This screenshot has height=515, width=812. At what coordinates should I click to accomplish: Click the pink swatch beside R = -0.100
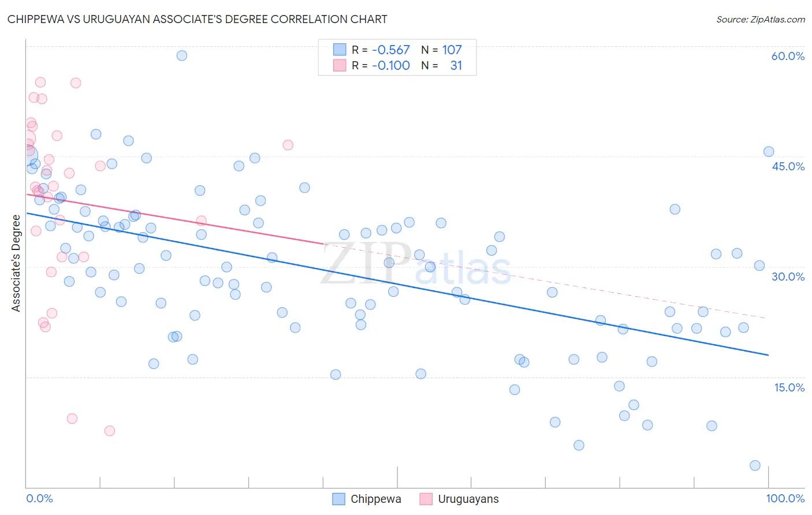click(340, 65)
